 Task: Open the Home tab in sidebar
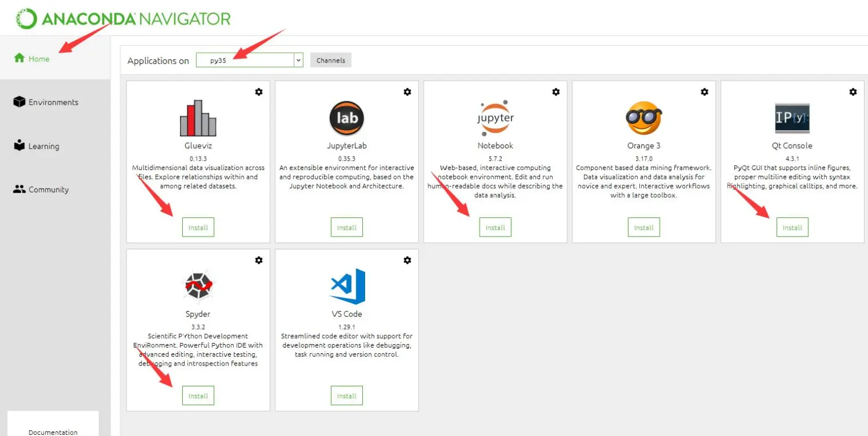point(55,58)
